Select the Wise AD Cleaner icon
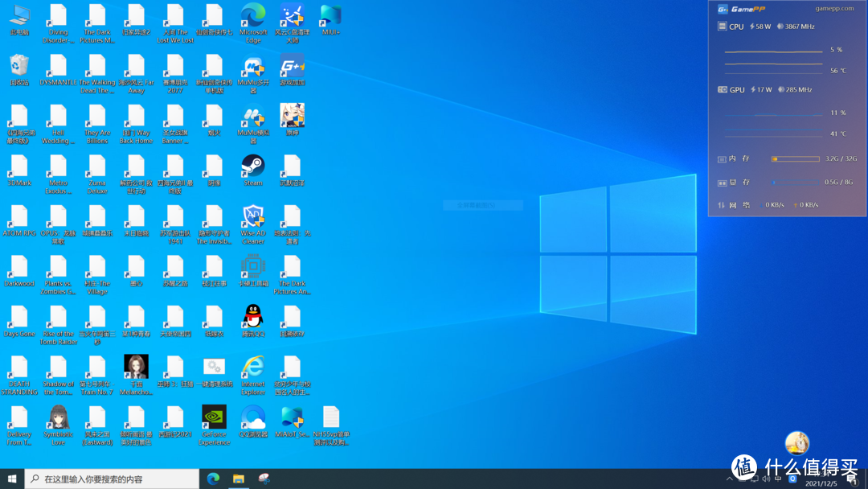 (x=253, y=216)
